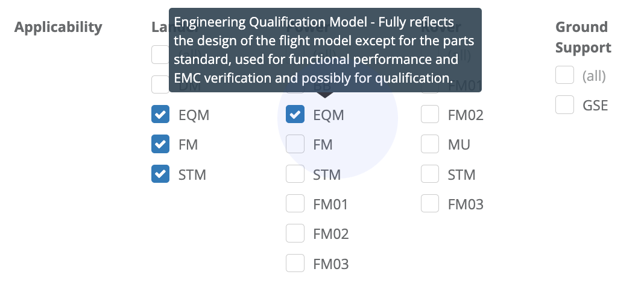Viewport: 644px width, 292px height.
Task: Select the Lander (all) checkbox
Action: pos(160,55)
